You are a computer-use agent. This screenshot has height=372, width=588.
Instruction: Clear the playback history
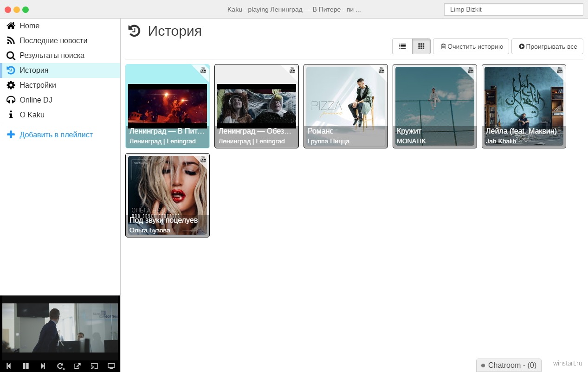point(471,46)
